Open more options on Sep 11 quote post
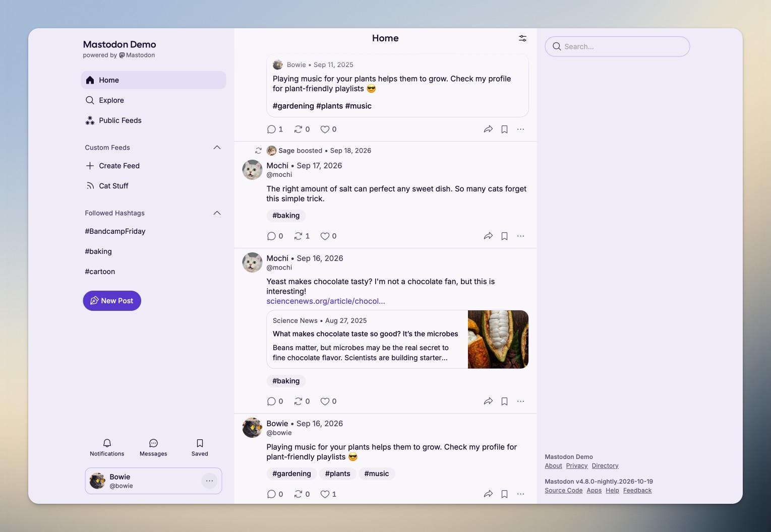 click(520, 129)
